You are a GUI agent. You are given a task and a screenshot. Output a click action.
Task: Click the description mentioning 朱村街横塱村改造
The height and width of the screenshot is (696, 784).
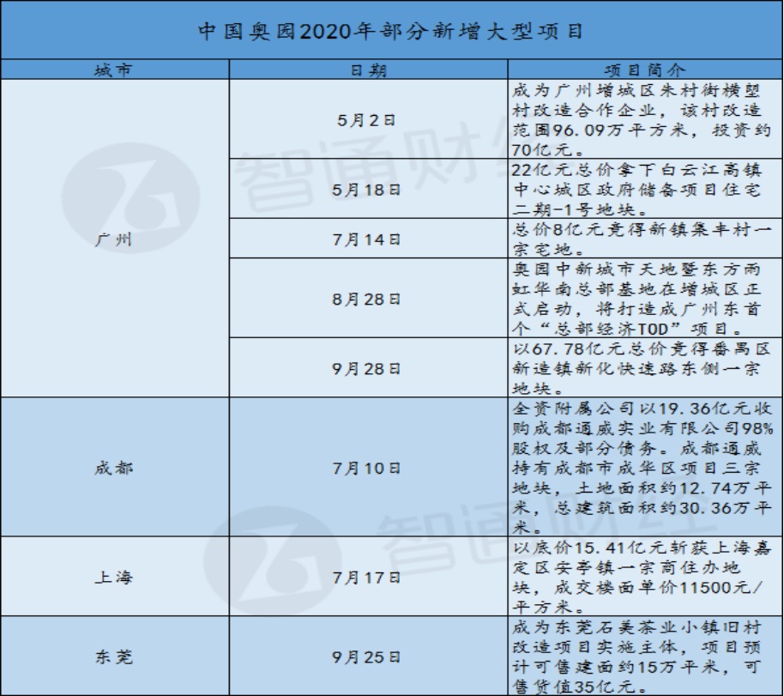point(645,119)
